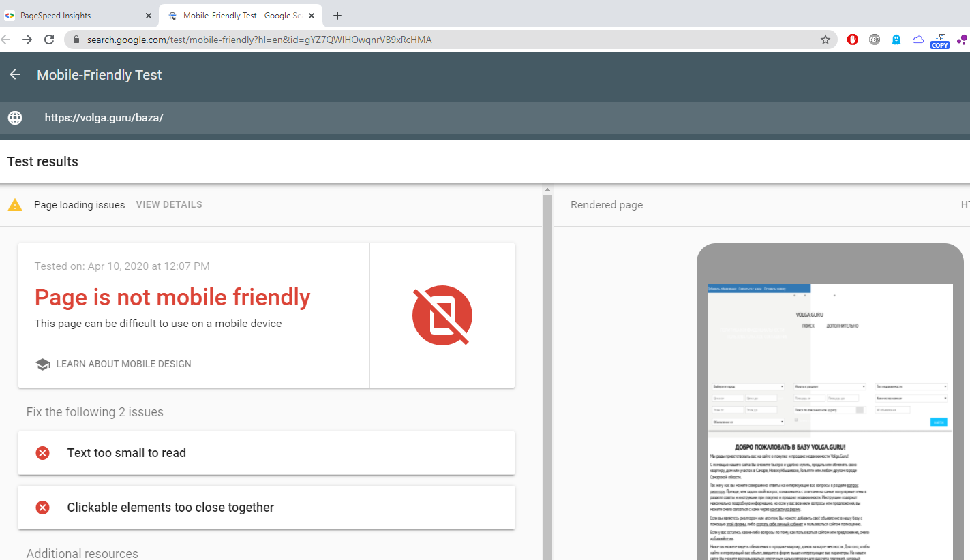Click the red X beside Clickable elements
970x560 pixels.
click(x=42, y=508)
